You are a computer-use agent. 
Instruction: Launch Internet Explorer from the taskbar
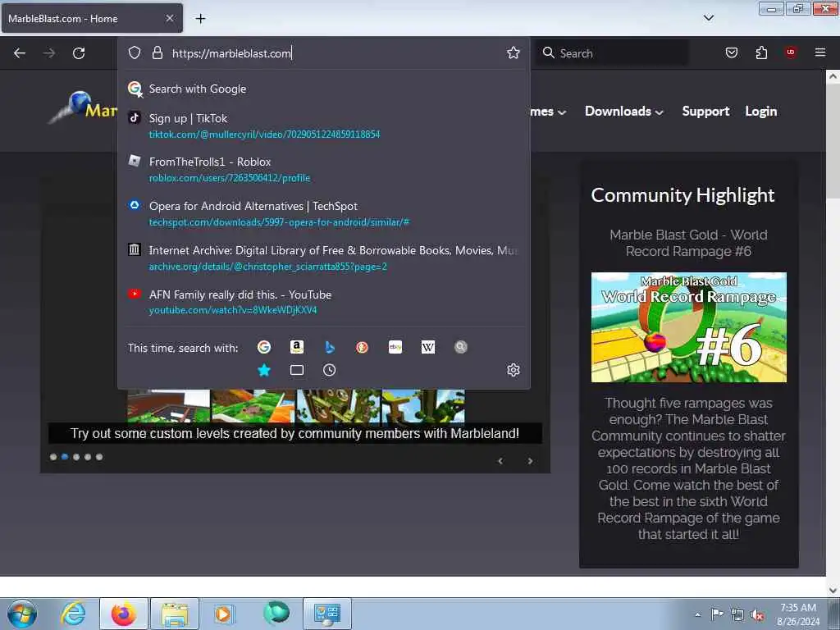pos(73,614)
